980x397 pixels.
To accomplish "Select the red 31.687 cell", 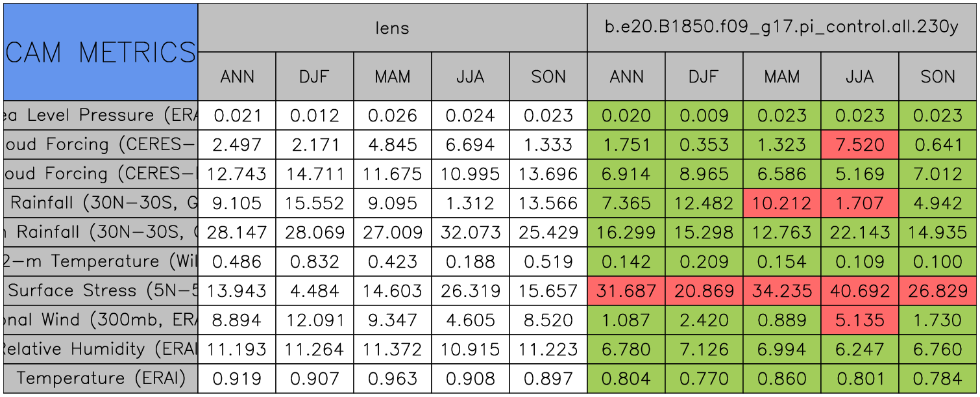I will [626, 290].
